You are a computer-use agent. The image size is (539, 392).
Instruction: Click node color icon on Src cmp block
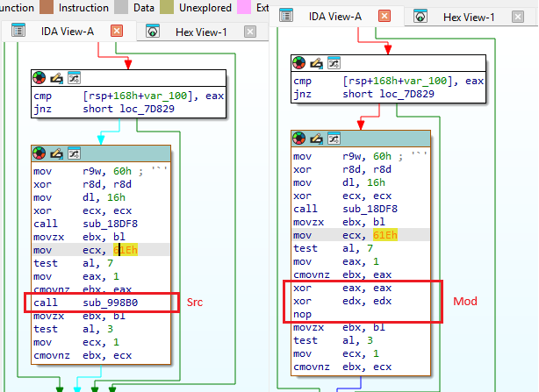[40, 78]
